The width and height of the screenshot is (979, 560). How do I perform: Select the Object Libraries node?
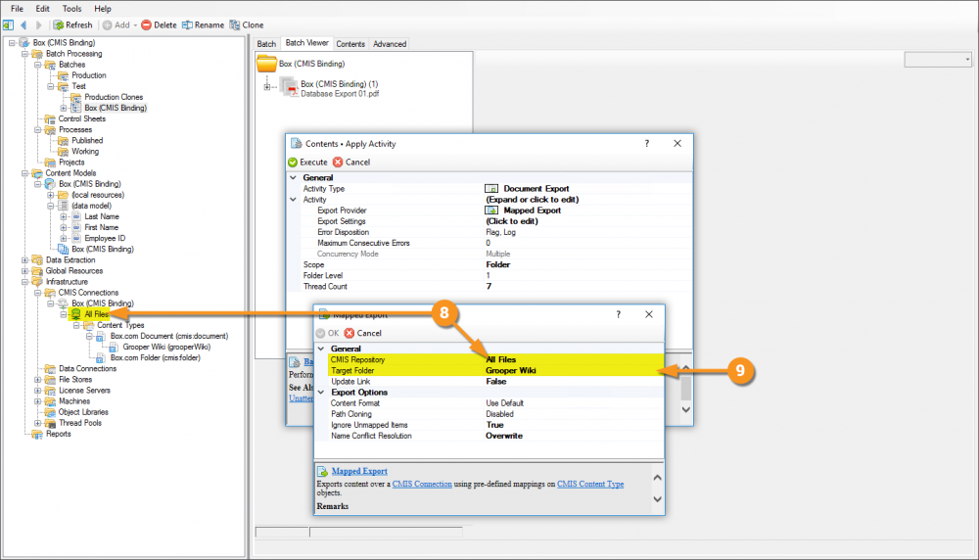point(83,412)
